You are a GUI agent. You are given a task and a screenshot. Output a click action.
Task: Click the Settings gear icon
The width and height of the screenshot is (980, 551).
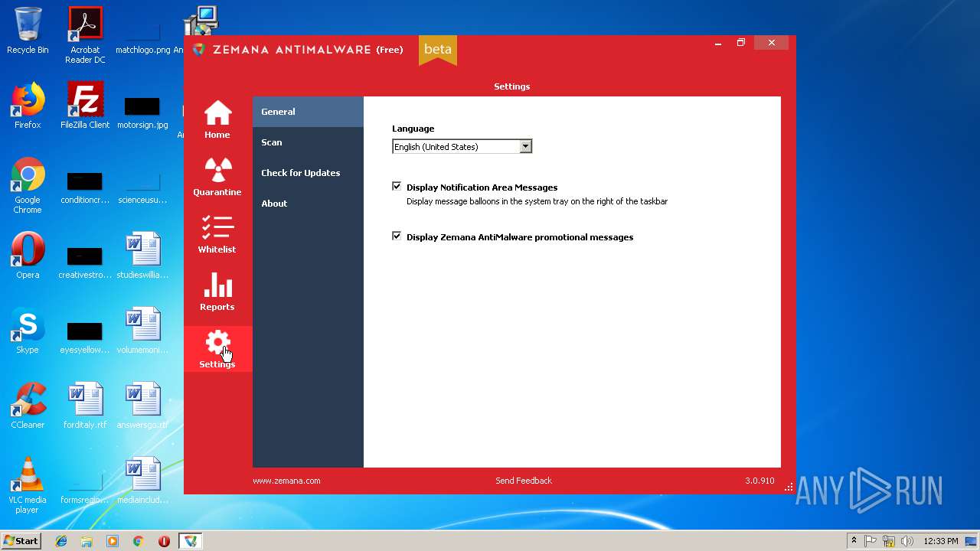pos(218,343)
